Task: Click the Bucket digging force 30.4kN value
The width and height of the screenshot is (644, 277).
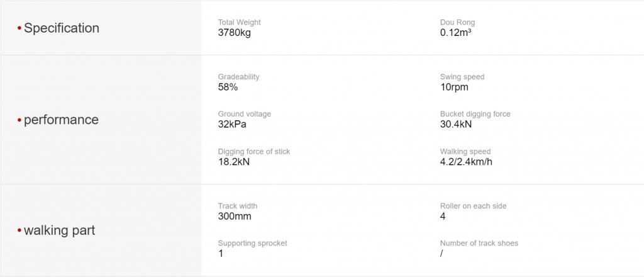Action: [x=456, y=124]
